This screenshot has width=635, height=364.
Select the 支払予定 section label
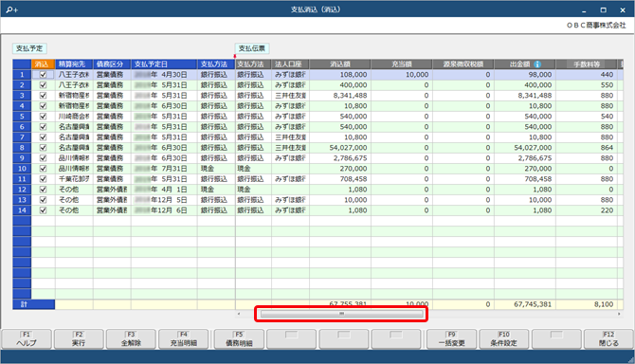(x=29, y=48)
